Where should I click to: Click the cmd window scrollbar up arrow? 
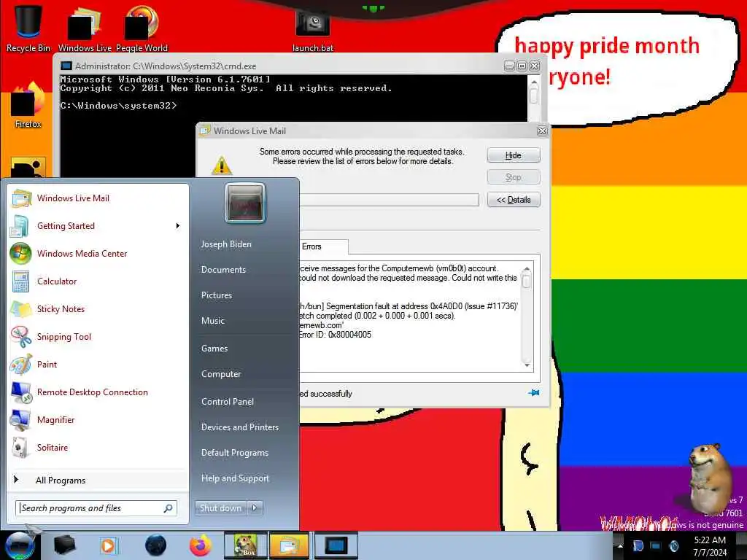coord(534,83)
